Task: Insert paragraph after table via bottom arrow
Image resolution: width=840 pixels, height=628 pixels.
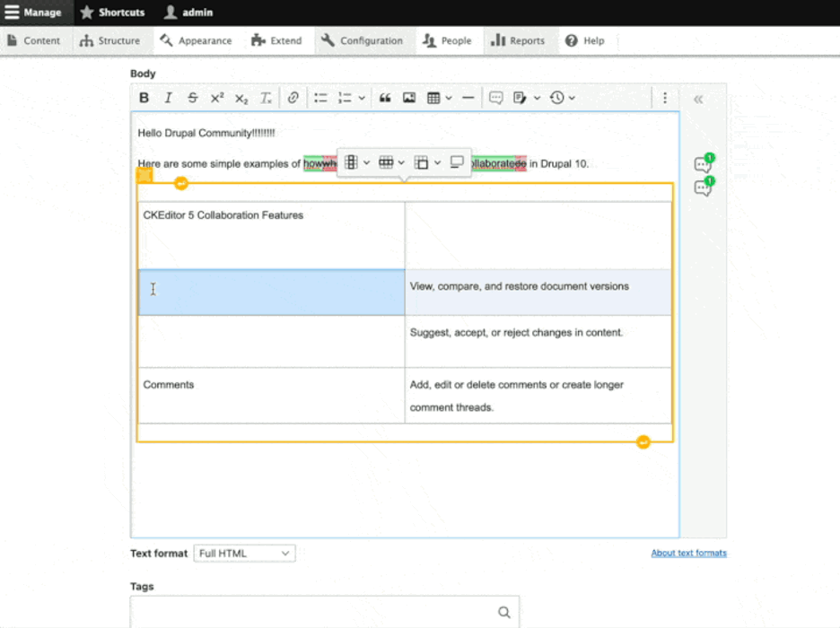Action: (643, 442)
